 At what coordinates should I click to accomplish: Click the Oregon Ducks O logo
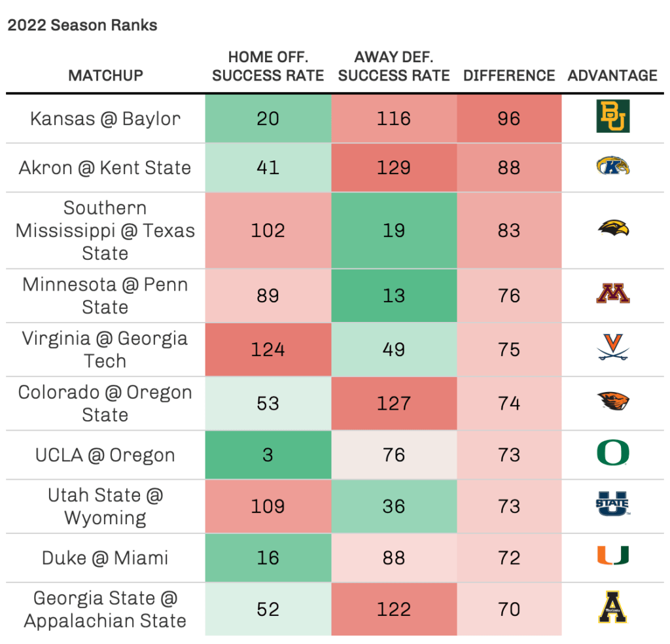612,454
